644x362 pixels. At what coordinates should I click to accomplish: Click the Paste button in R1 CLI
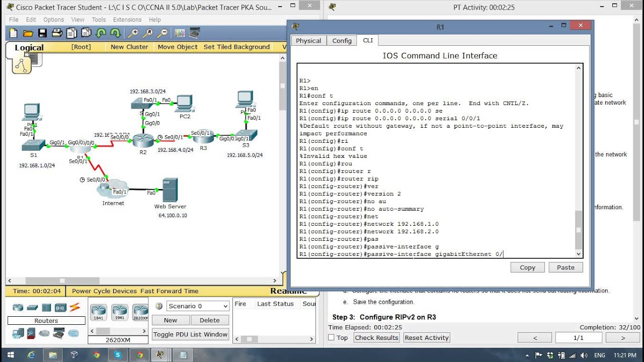(566, 267)
